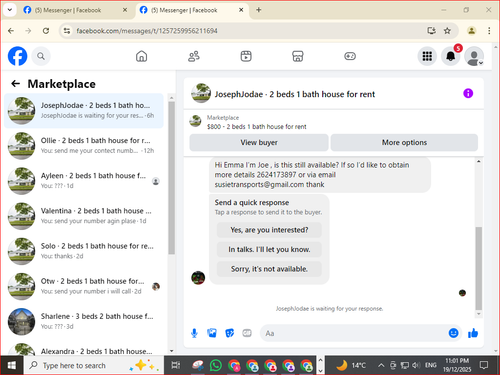Send quick response 'Yes, are you interested?'
Viewport: 500px width, 375px height.
point(269,230)
